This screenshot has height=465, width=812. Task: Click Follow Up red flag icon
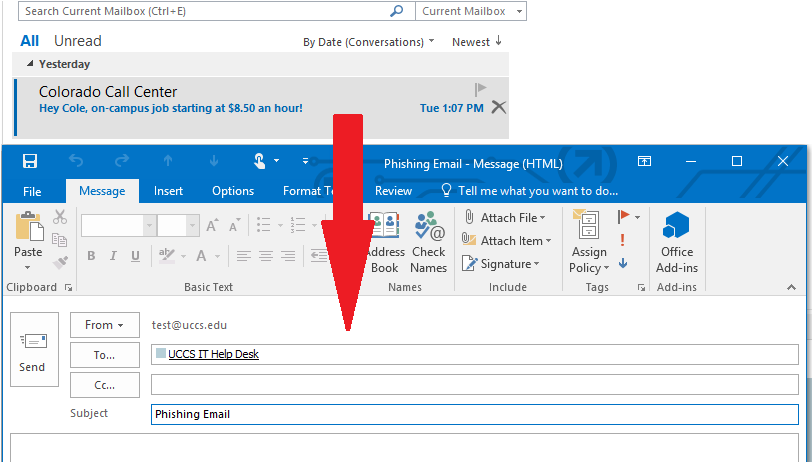(x=624, y=216)
